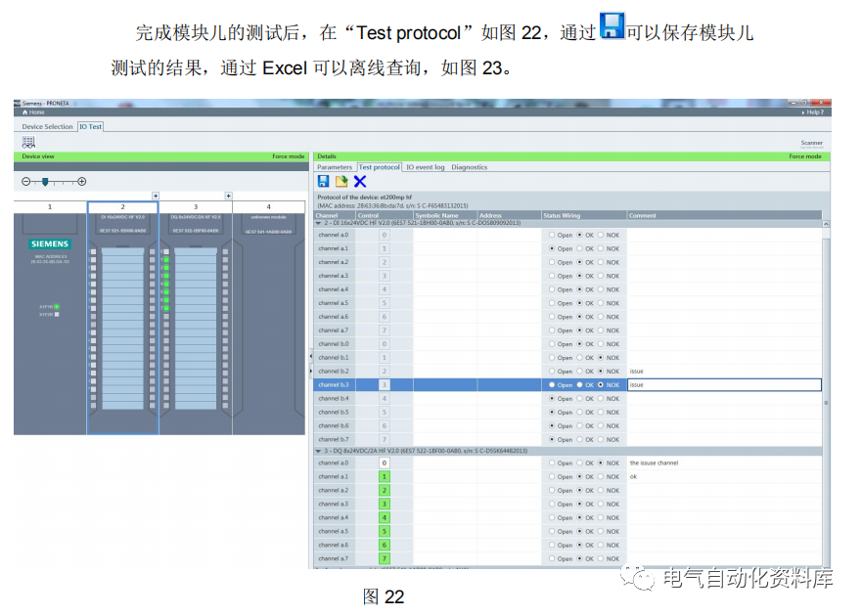Zoom in with the plus icon

81,182
